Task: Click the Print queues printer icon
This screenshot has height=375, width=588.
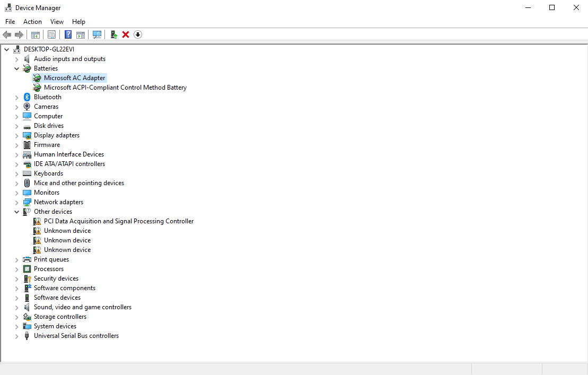Action: (x=27, y=259)
